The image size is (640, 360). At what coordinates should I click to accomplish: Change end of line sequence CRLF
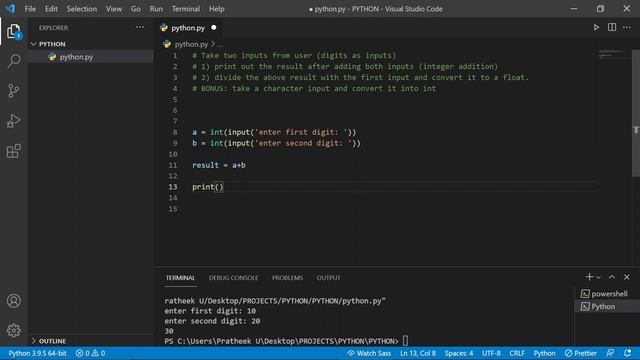pyautogui.click(x=517, y=353)
